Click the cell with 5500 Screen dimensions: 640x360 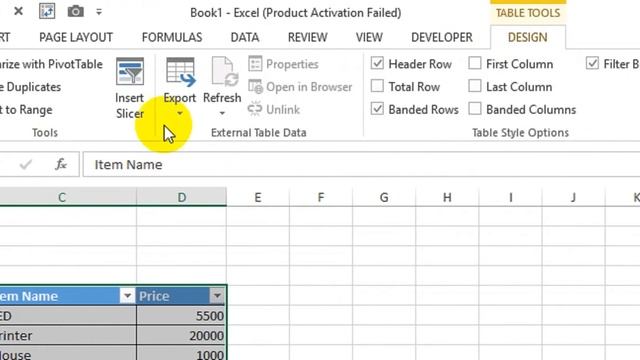point(181,316)
